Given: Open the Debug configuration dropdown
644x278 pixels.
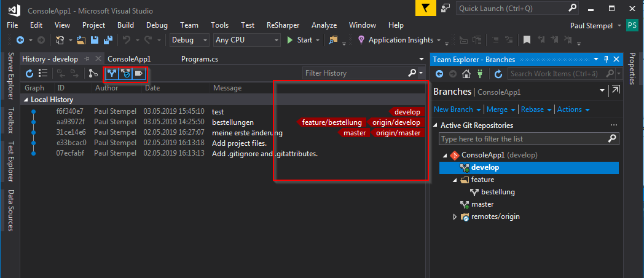Looking at the screenshot, I should coord(189,40).
